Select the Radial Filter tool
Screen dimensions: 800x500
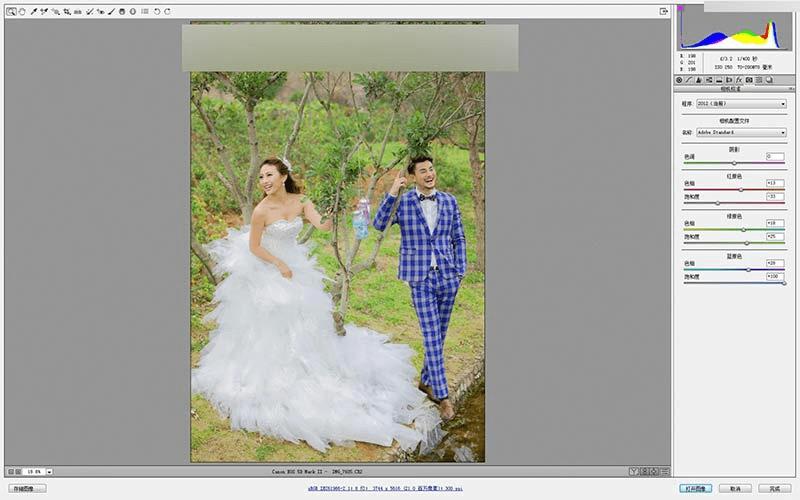pos(133,11)
